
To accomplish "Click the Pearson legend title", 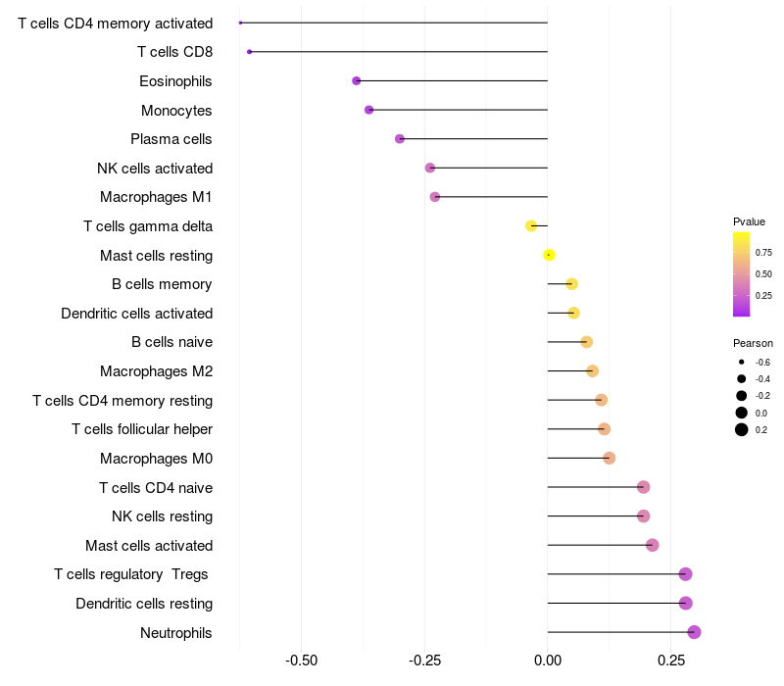I will point(753,343).
